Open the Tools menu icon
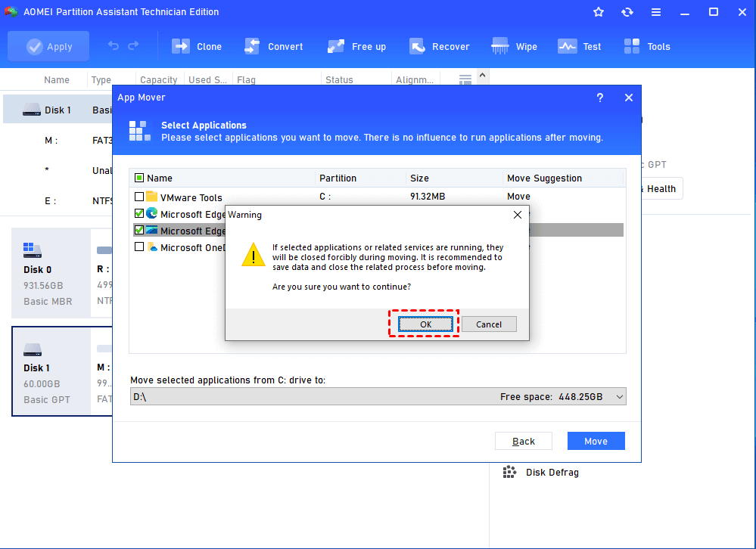This screenshot has height=549, width=756. 632,46
